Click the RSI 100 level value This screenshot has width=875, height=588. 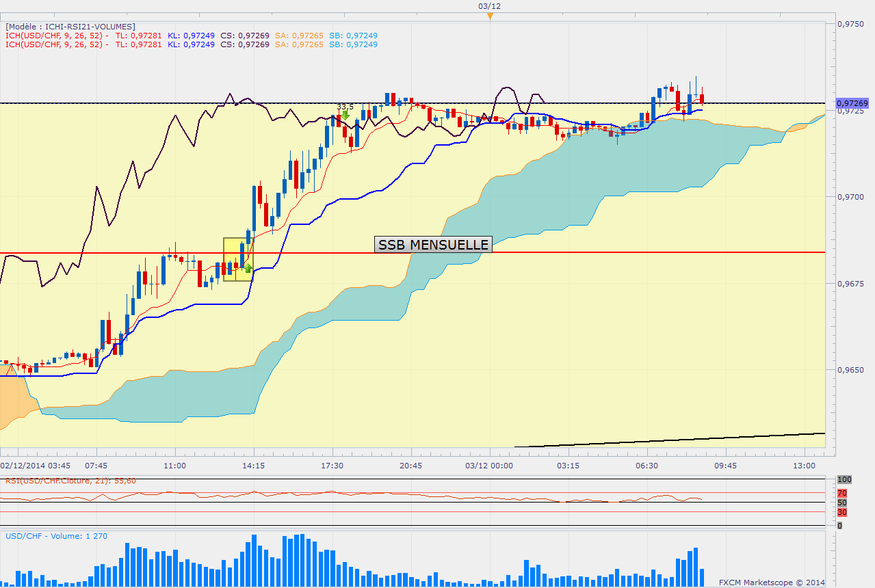[844, 480]
